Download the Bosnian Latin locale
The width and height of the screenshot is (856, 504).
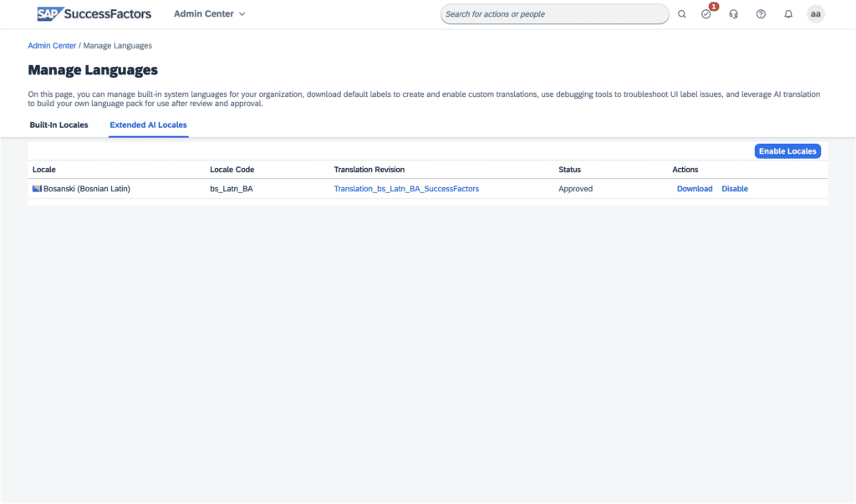(x=695, y=189)
